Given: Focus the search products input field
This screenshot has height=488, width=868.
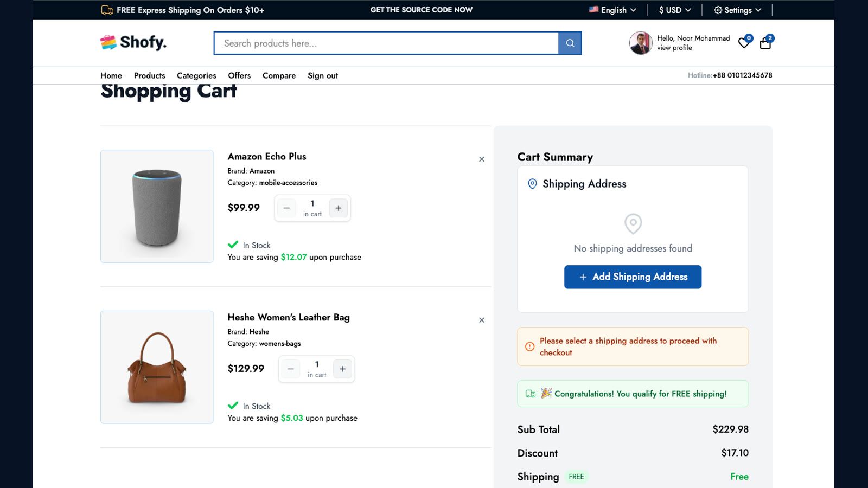Looking at the screenshot, I should point(386,43).
